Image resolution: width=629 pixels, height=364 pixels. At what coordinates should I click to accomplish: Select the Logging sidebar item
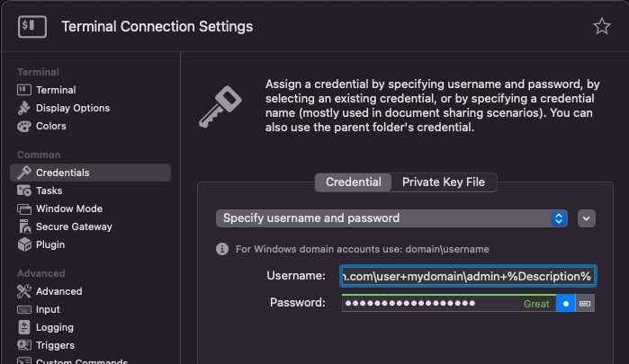coord(54,327)
